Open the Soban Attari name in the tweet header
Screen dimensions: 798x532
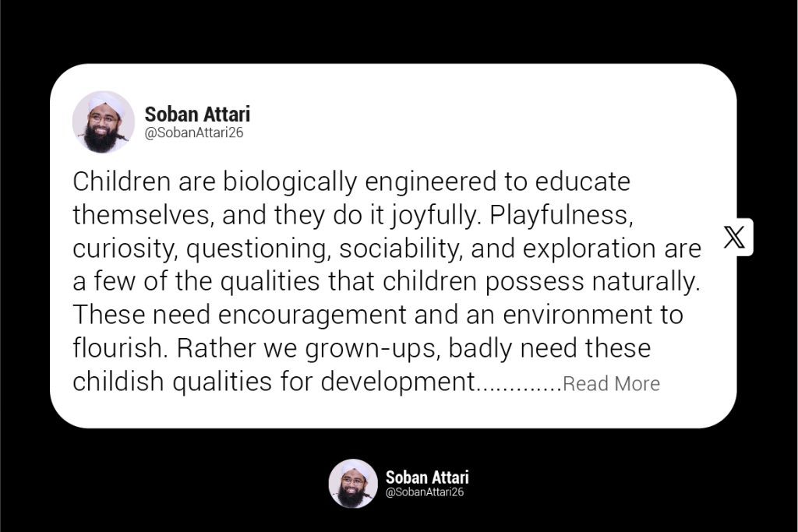pos(197,115)
